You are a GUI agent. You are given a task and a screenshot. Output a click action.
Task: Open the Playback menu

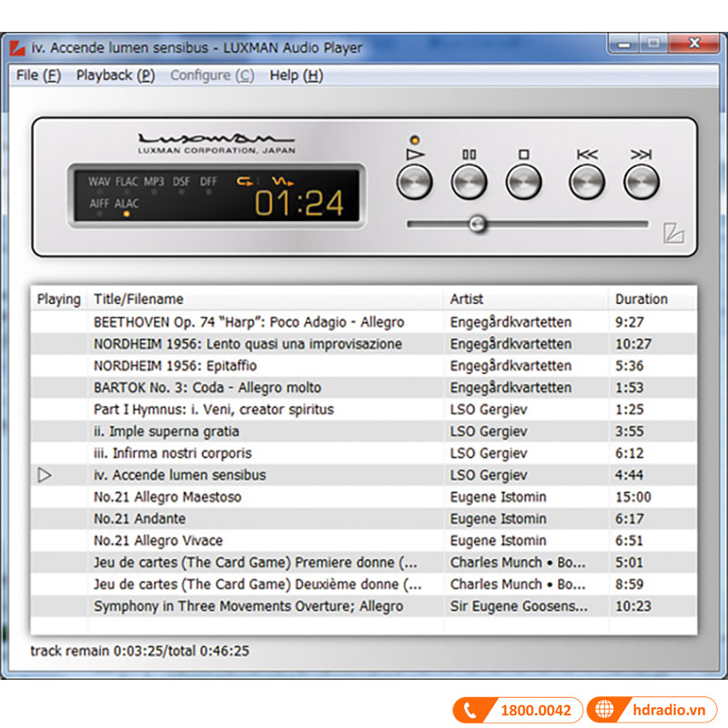point(116,76)
